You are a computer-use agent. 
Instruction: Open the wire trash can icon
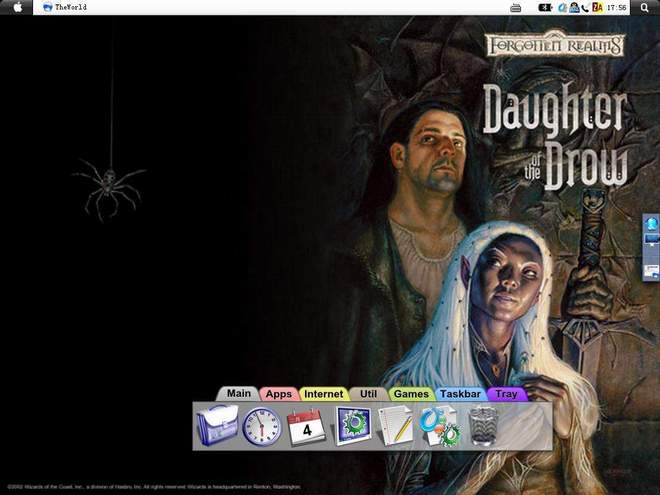click(x=484, y=426)
